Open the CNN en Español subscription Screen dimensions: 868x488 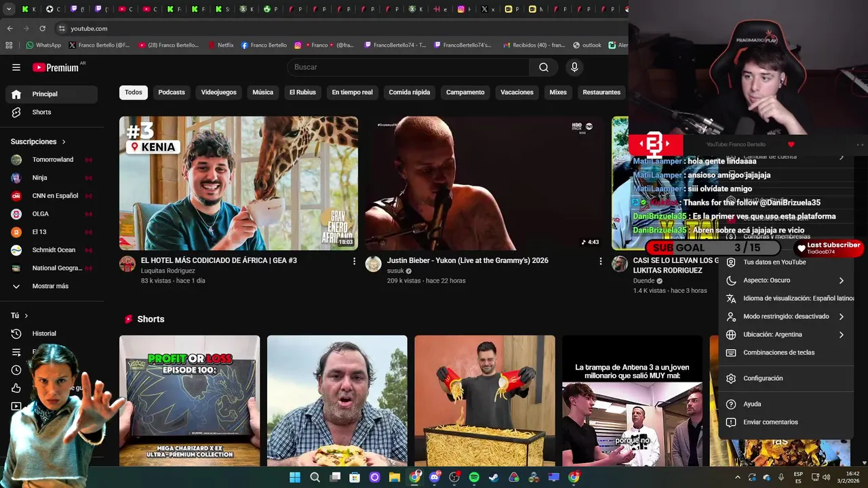52,196
